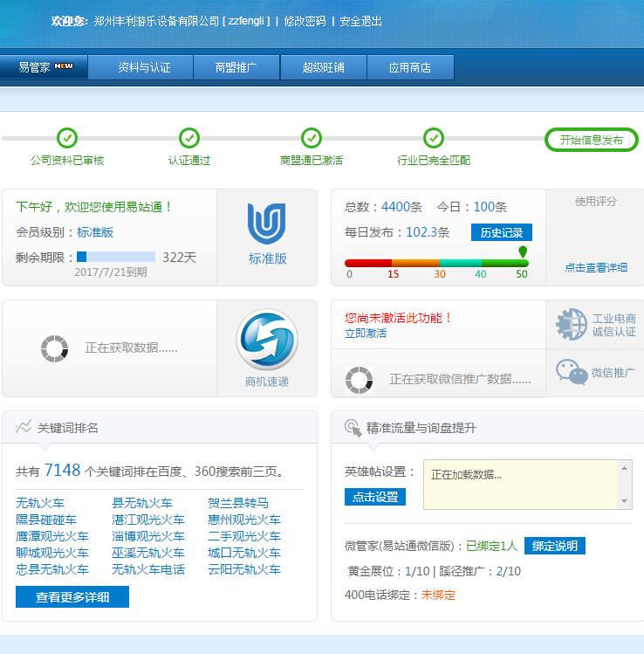Switch to the 资料与认证 tab
Viewport: 644px width, 654px height.
coord(144,67)
